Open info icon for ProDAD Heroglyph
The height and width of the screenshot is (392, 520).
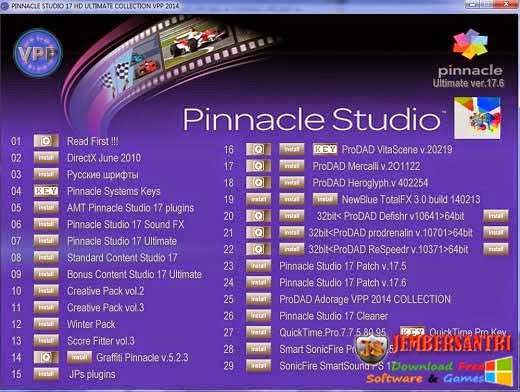[258, 183]
